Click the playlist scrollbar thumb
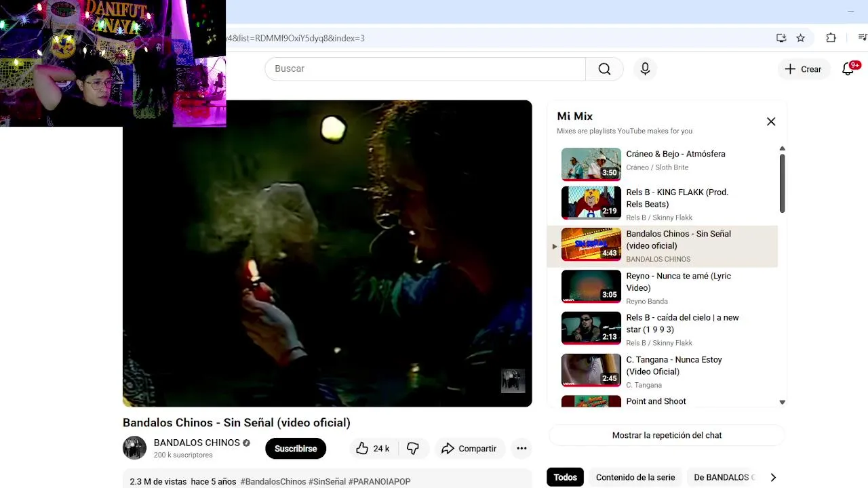The image size is (868, 488). click(x=782, y=183)
